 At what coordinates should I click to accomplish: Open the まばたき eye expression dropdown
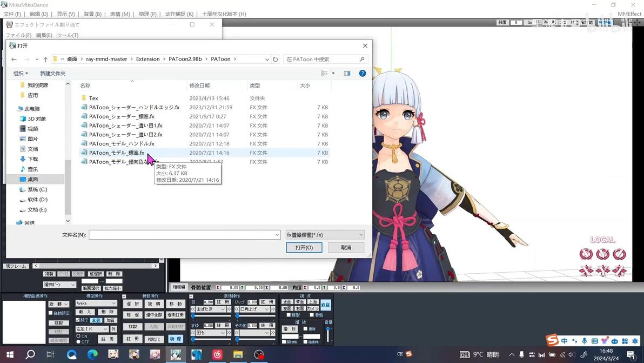pyautogui.click(x=211, y=309)
